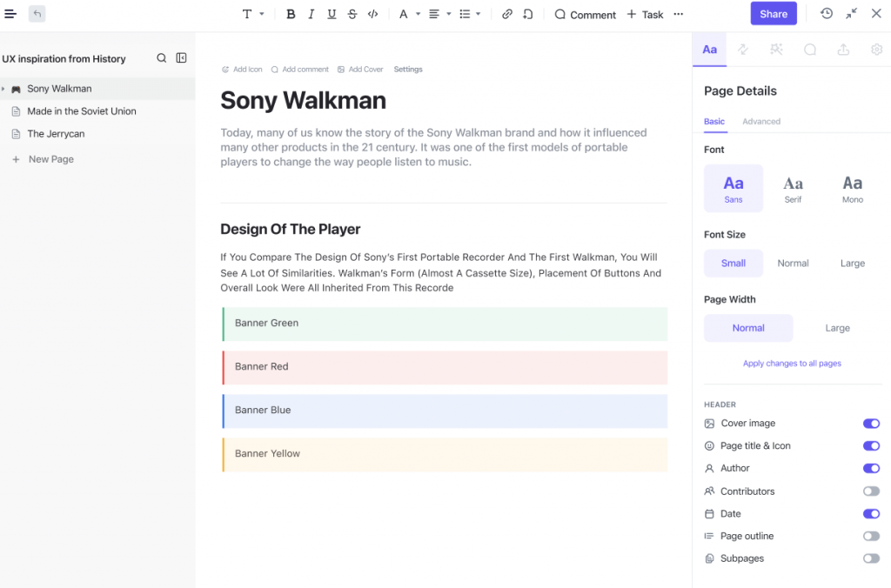
Task: Open the text alignment dropdown arrow
Action: 449,14
